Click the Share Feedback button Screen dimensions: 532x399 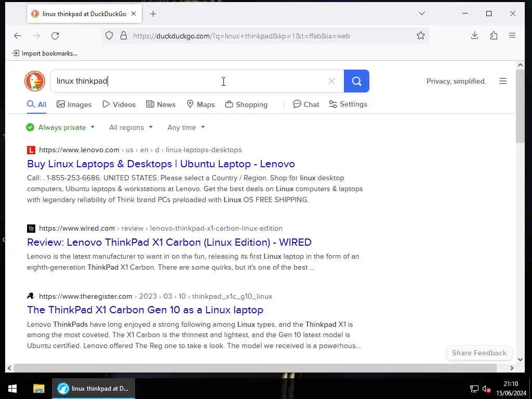click(x=479, y=353)
